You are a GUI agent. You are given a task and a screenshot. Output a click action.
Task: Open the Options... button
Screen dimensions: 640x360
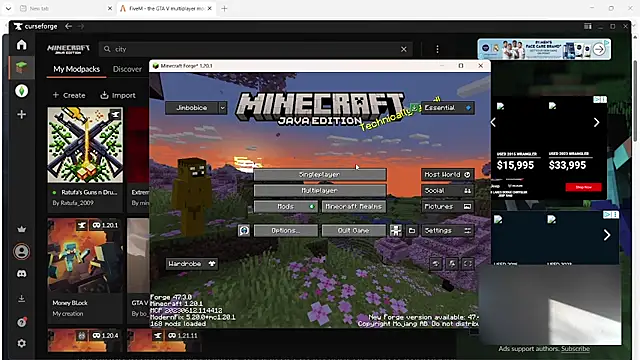coord(286,231)
